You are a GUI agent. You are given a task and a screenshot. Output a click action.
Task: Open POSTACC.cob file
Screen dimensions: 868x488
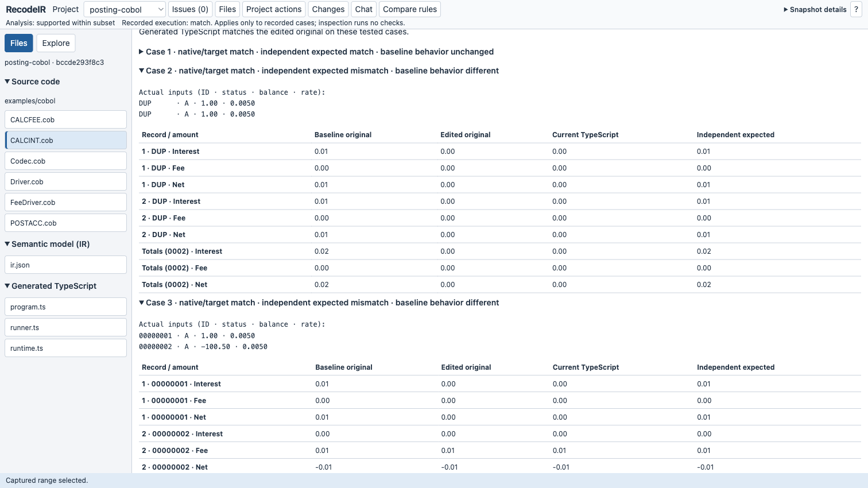point(65,223)
